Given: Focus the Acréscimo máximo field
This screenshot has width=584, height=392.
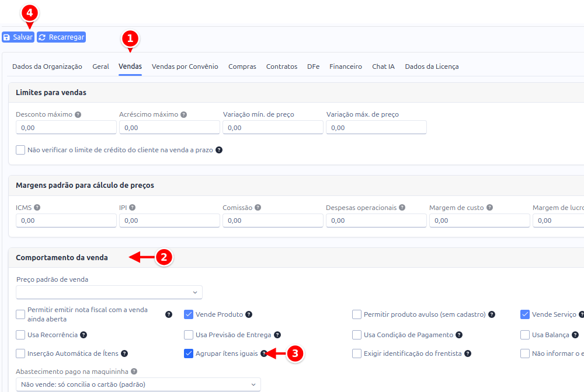Looking at the screenshot, I should (x=169, y=128).
